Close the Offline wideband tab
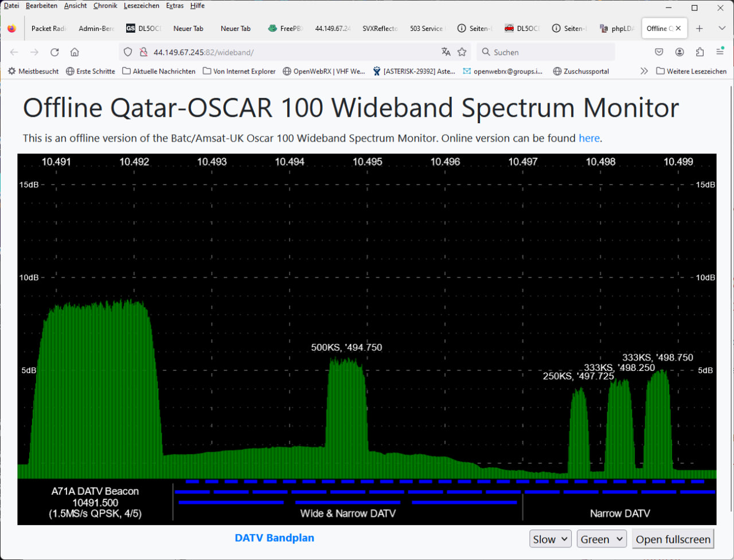This screenshot has height=560, width=734. [678, 28]
